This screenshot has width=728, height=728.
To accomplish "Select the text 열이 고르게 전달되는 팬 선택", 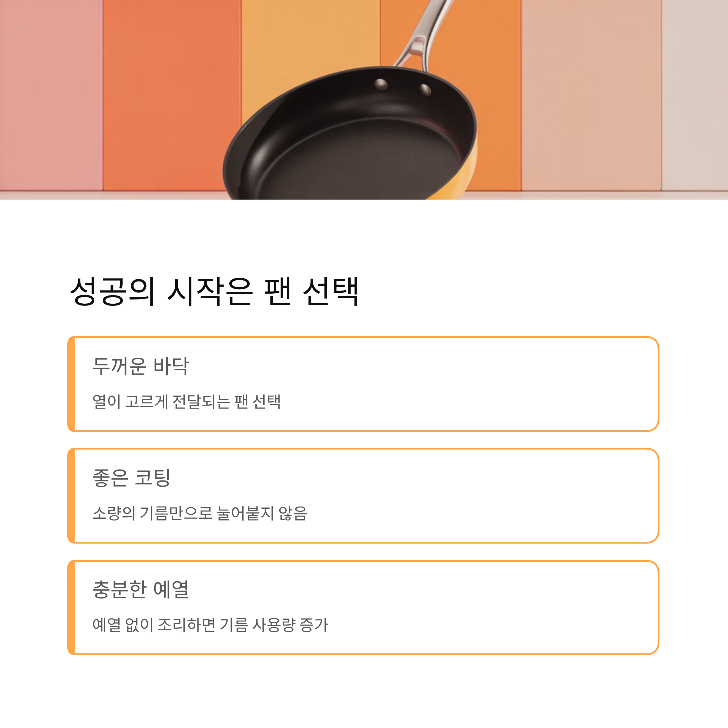I will click(187, 401).
